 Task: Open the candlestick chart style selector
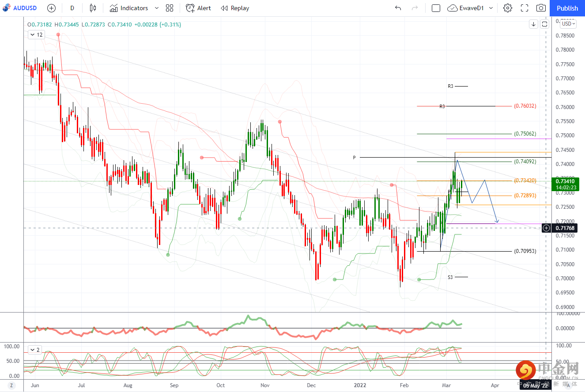coord(92,8)
